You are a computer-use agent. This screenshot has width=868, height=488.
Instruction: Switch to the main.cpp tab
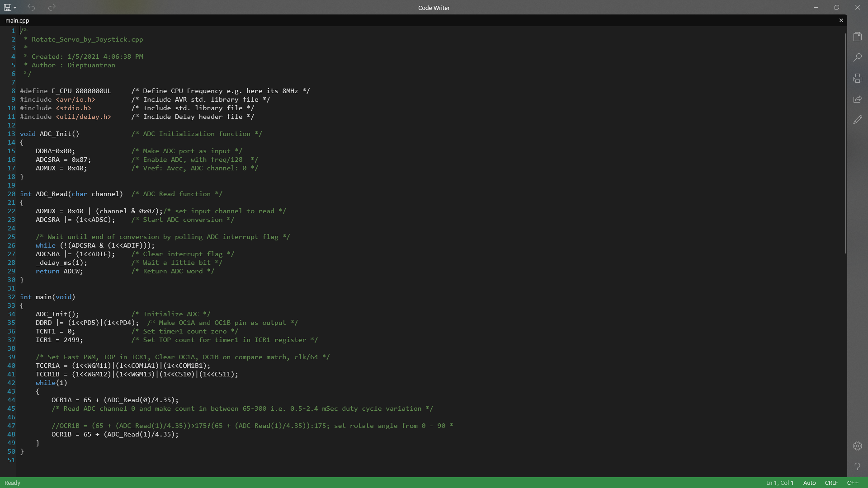click(x=17, y=20)
